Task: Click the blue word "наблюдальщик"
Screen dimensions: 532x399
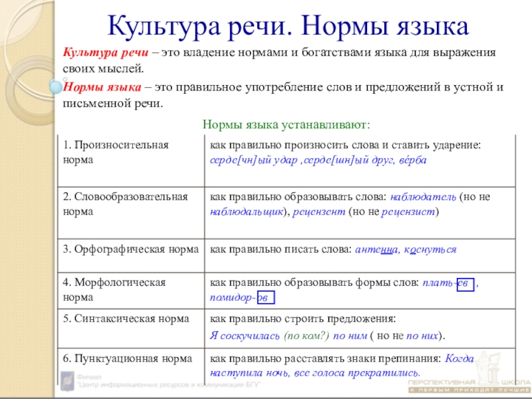Action: [x=246, y=212]
